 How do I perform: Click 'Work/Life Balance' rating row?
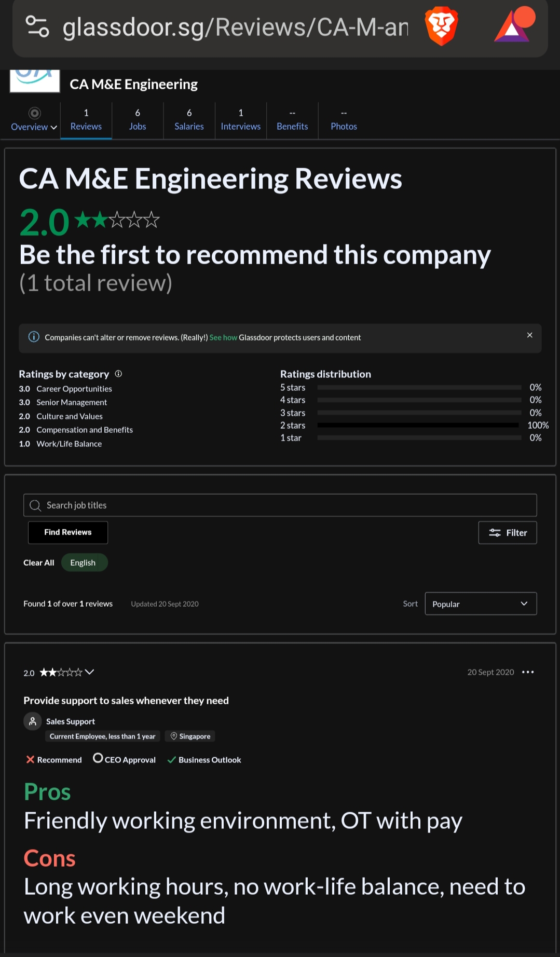coord(60,444)
